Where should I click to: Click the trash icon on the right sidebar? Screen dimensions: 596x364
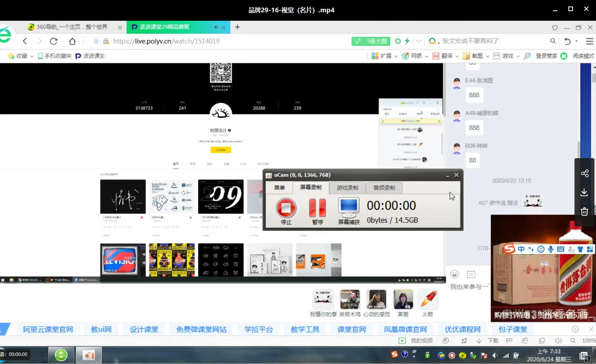click(584, 211)
